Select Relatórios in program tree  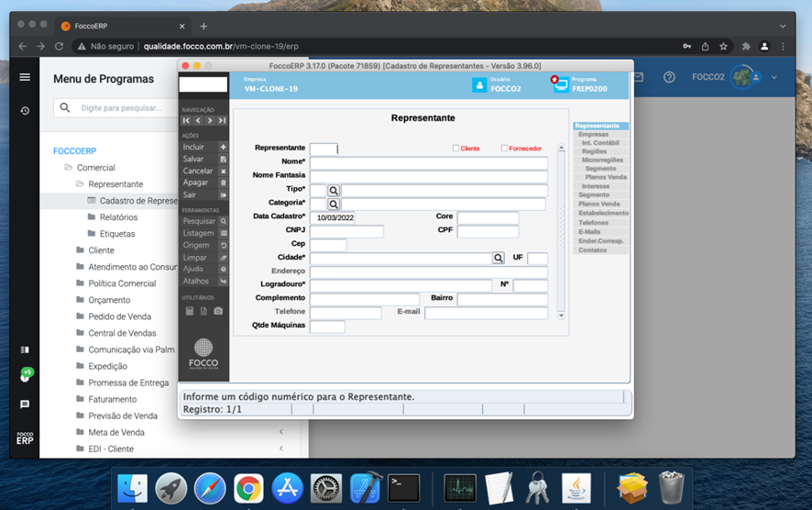point(118,217)
